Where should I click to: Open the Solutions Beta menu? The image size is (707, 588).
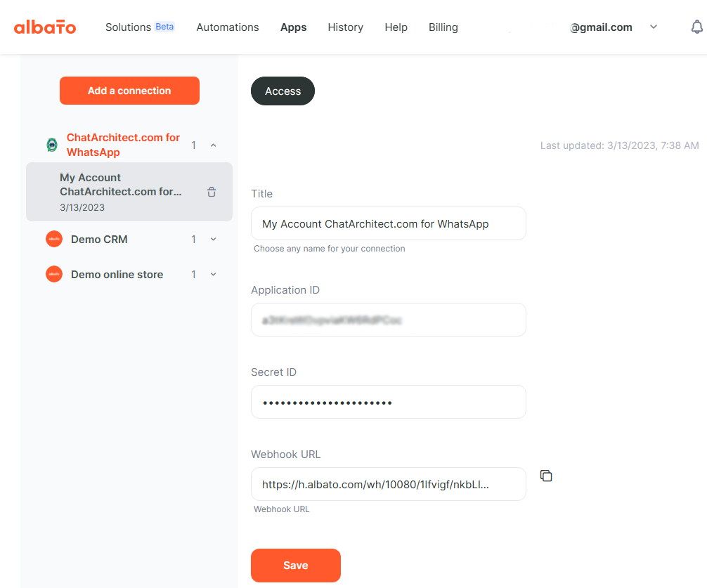pos(140,27)
